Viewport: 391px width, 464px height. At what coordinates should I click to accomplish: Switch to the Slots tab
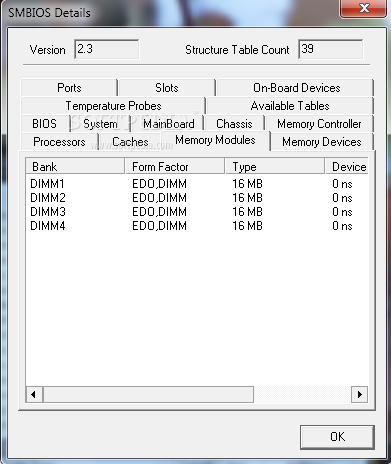[167, 88]
